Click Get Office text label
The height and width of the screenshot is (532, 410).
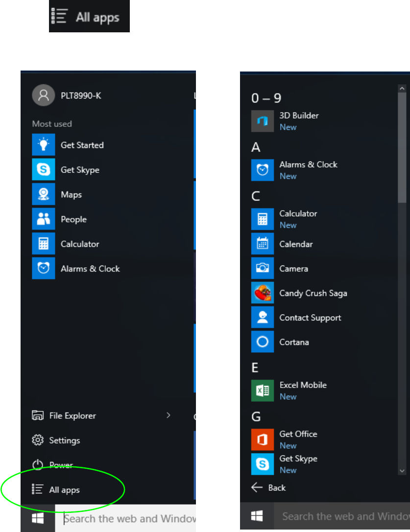tap(298, 434)
